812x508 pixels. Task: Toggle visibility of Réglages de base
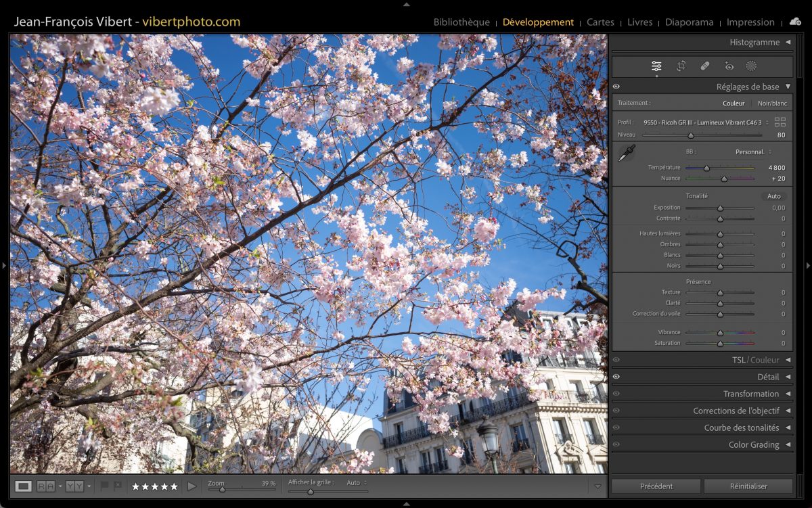click(x=616, y=87)
